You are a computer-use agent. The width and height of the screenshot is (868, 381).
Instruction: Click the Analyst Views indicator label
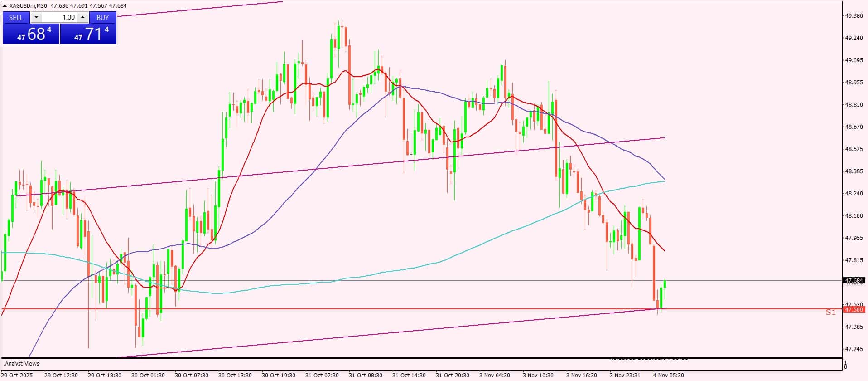[22, 363]
